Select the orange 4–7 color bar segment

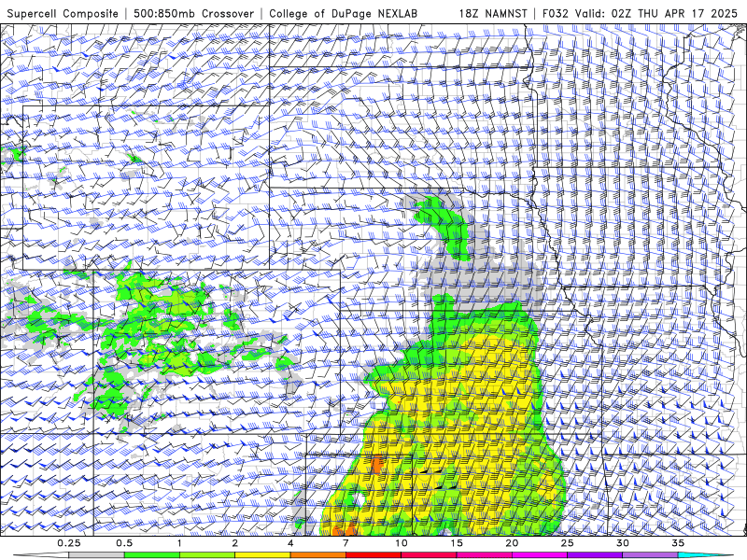click(x=317, y=555)
